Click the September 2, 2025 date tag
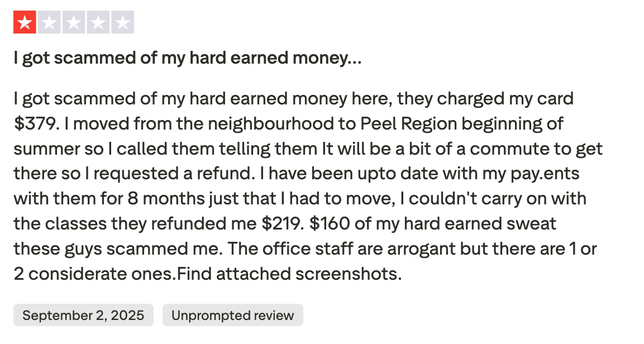The height and width of the screenshot is (344, 644). tap(83, 315)
